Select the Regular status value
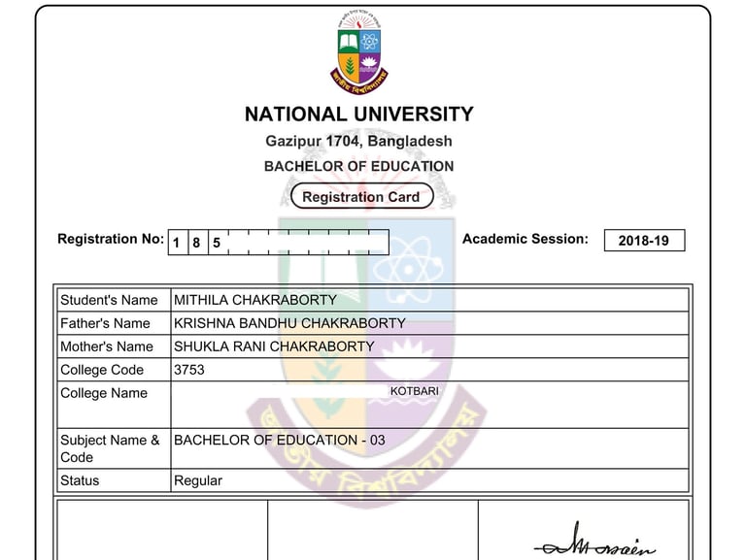Image resolution: width=746 pixels, height=560 pixels. [198, 480]
